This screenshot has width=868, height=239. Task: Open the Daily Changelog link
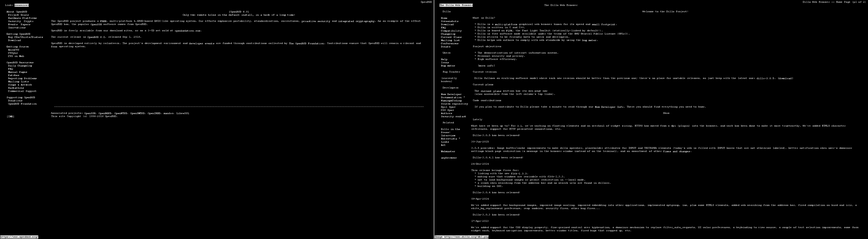point(20,66)
